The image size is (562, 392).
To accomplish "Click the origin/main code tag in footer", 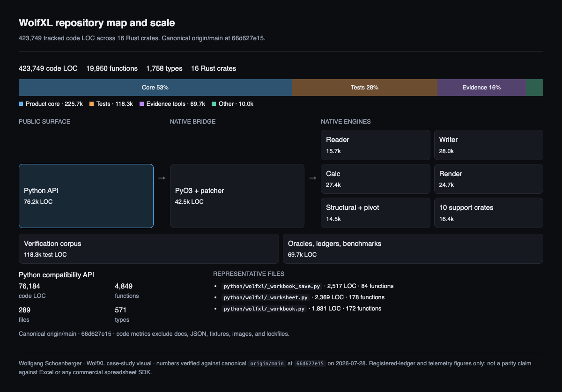I will (267, 363).
